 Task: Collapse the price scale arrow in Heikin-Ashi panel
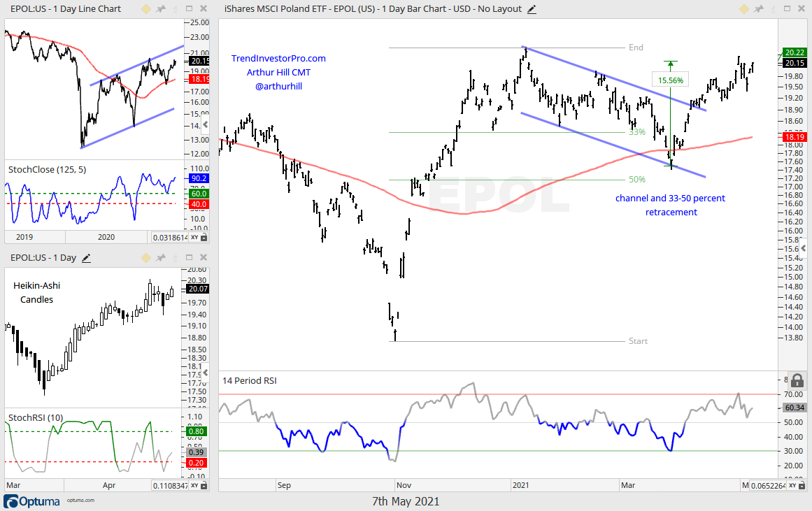206,373
